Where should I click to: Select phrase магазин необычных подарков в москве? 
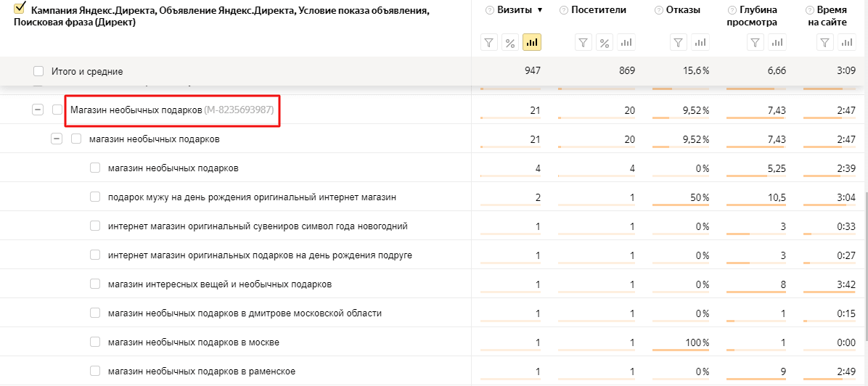pos(193,342)
